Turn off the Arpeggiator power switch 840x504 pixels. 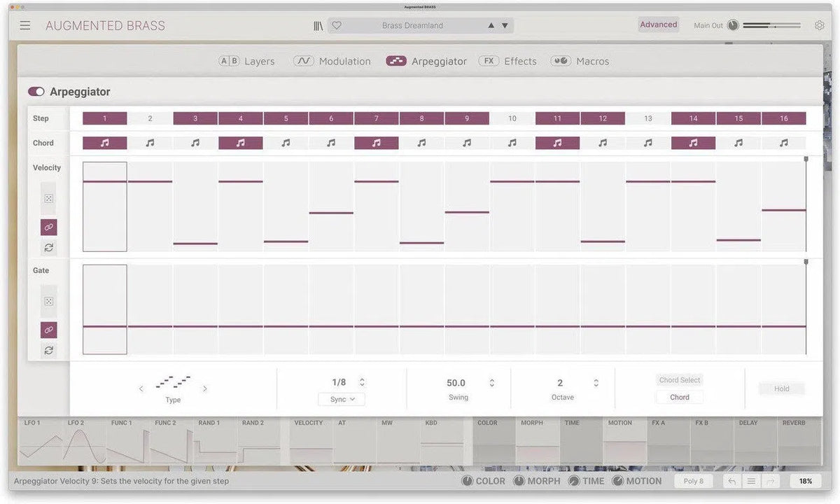[x=36, y=92]
